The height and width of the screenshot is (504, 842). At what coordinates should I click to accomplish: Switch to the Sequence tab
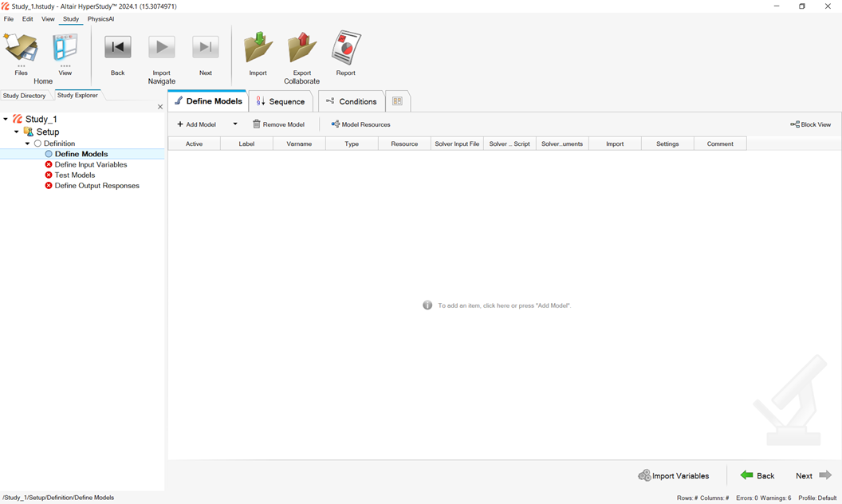281,101
